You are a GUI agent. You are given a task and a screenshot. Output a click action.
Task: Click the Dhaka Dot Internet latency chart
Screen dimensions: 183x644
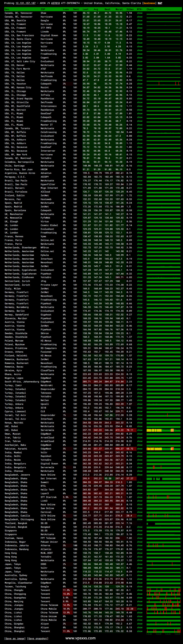pos(164,479)
